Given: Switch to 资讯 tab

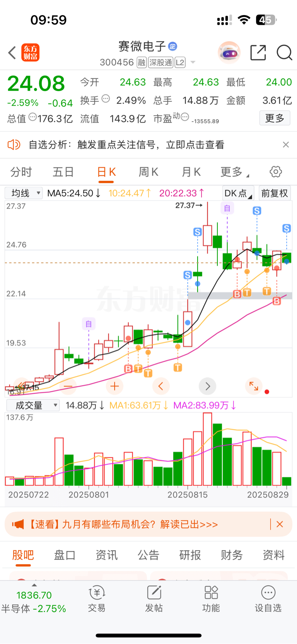Looking at the screenshot, I should pyautogui.click(x=106, y=555).
